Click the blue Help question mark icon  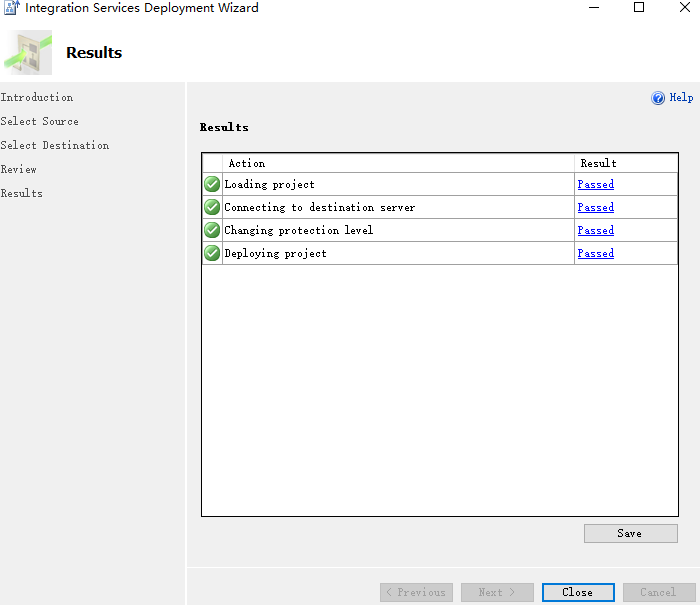pyautogui.click(x=658, y=98)
